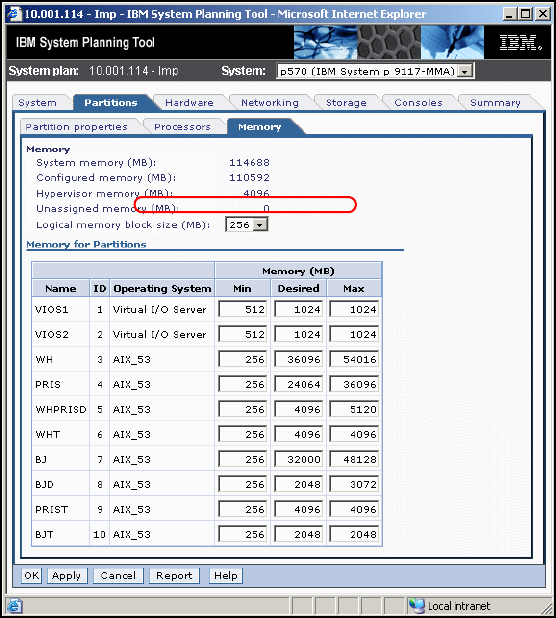This screenshot has height=618, width=556.
Task: Click the OK button
Action: tap(32, 575)
